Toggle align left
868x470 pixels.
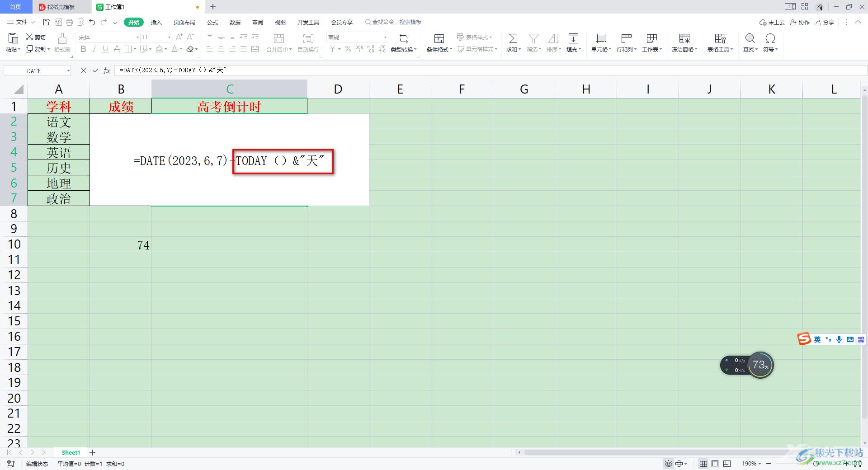[x=210, y=49]
